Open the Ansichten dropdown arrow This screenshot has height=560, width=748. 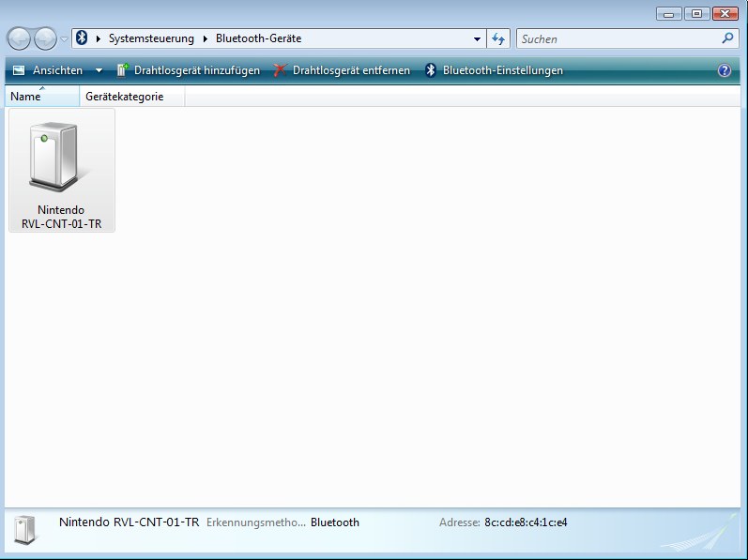point(99,70)
